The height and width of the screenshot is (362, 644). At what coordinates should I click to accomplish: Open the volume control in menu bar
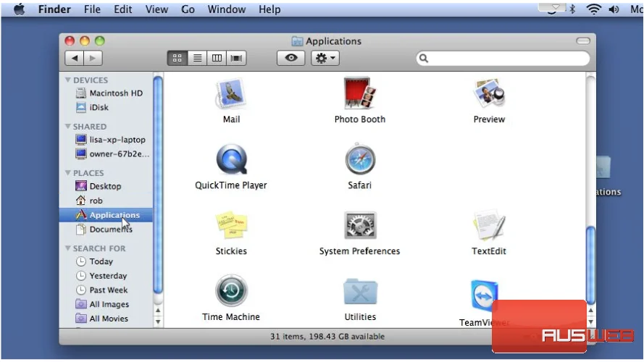click(x=614, y=9)
